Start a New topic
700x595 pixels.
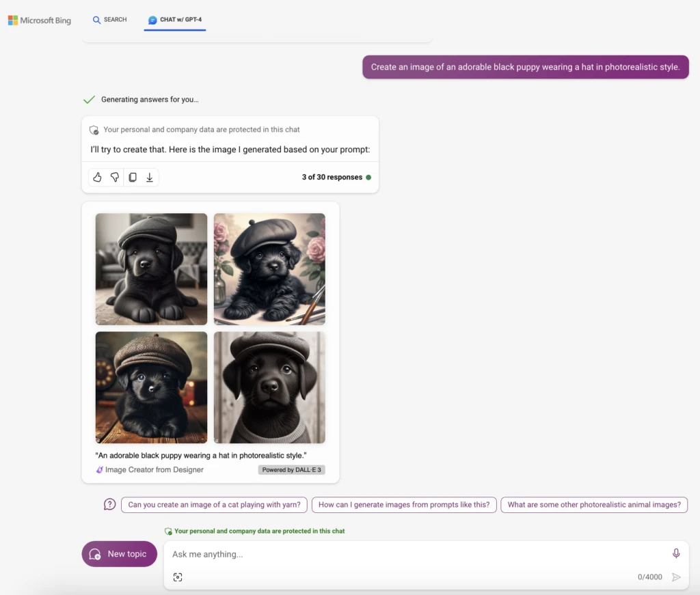coord(119,554)
